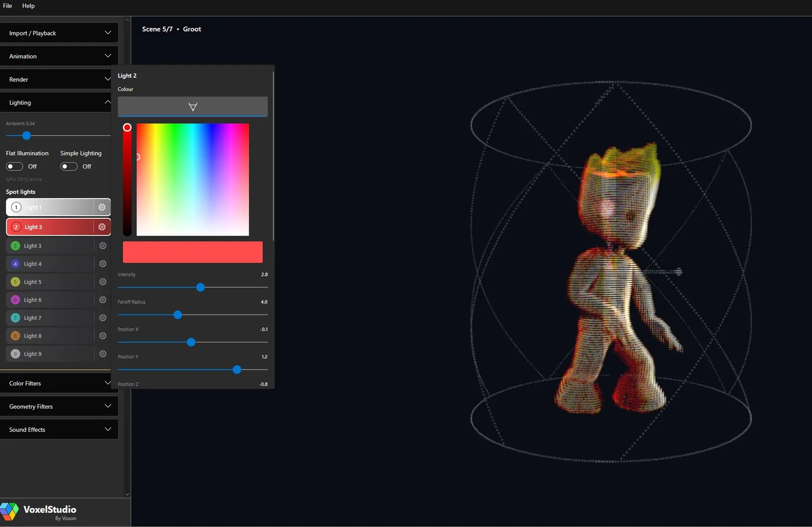Image resolution: width=812 pixels, height=527 pixels.
Task: Open settings gear for Light 5
Action: tap(103, 282)
